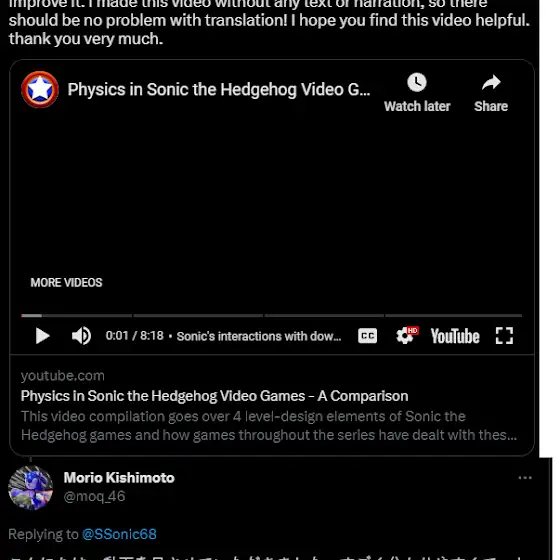Click the video timestamp 0:01 / 8:18

[x=134, y=336]
